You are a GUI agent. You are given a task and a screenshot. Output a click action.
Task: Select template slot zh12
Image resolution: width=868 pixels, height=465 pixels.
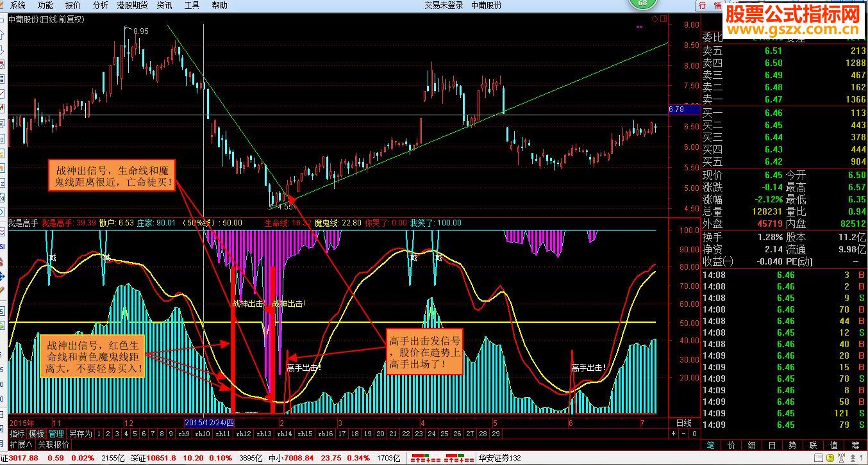(x=244, y=434)
